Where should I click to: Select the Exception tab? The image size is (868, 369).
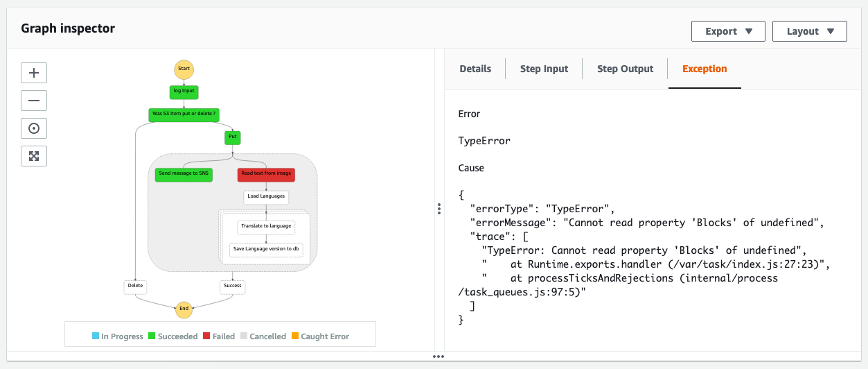coord(705,69)
